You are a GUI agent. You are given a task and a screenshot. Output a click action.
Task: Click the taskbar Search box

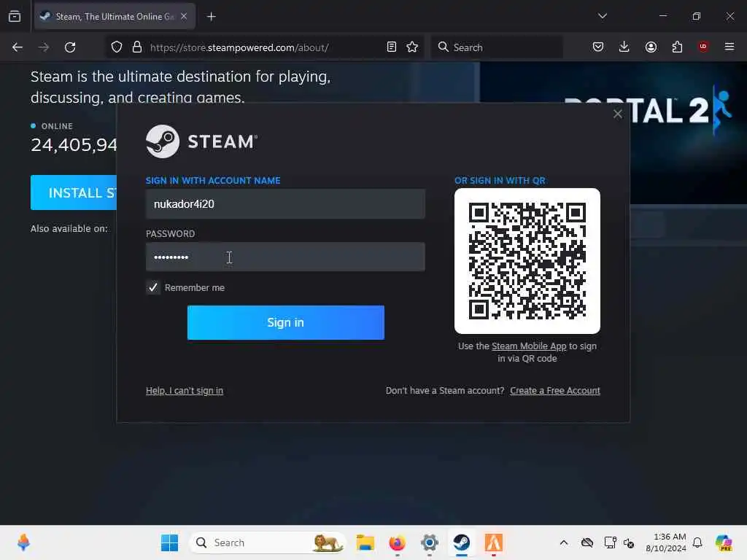click(x=267, y=542)
